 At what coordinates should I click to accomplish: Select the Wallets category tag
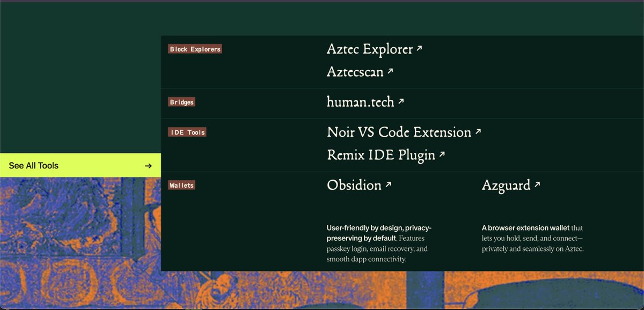pos(181,185)
